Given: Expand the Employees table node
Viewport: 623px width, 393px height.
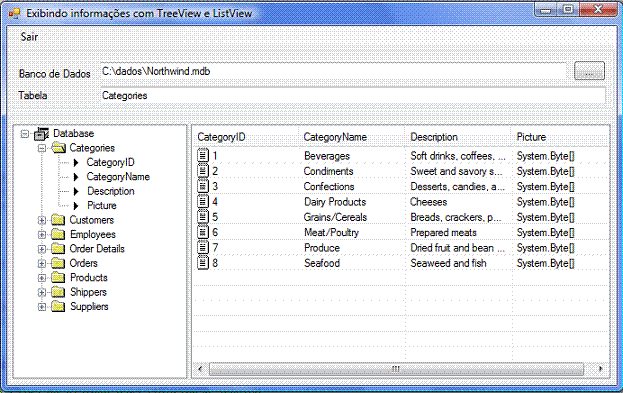Looking at the screenshot, I should click(x=42, y=234).
